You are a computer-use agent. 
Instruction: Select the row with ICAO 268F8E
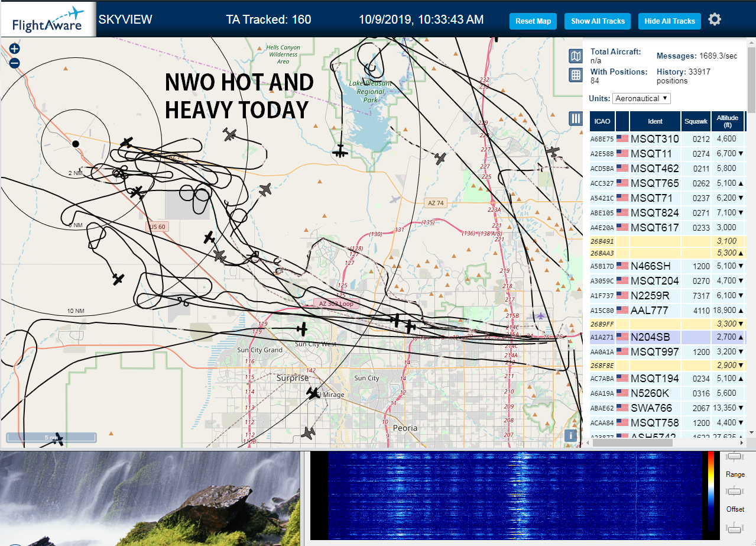point(667,366)
